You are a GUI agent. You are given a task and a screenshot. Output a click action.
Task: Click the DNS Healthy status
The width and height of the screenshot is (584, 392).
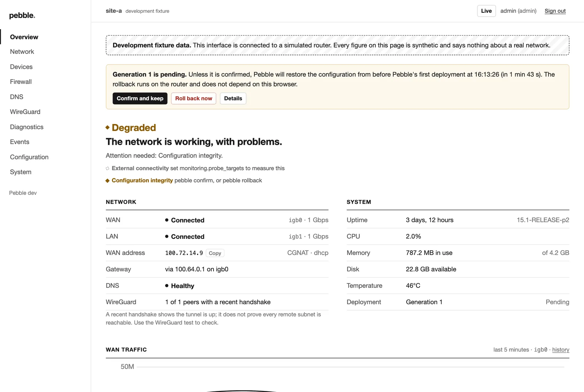pos(180,286)
